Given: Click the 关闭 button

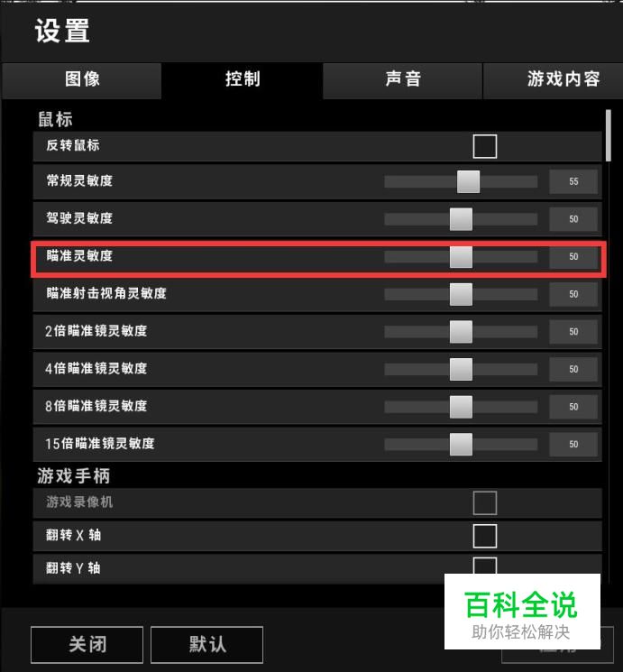Looking at the screenshot, I should click(87, 645).
